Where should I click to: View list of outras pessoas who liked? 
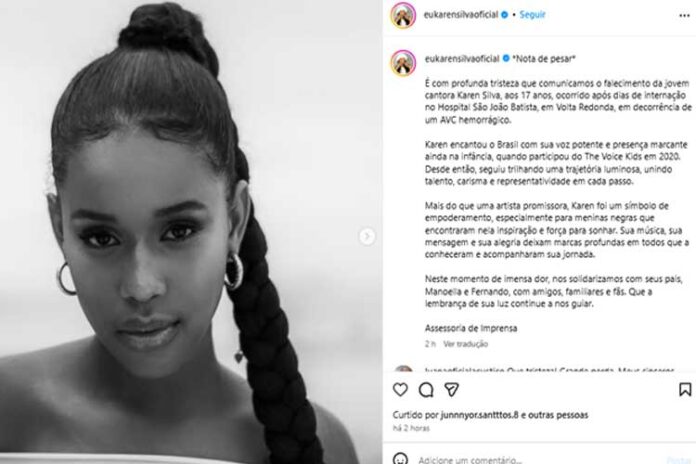tap(559, 415)
